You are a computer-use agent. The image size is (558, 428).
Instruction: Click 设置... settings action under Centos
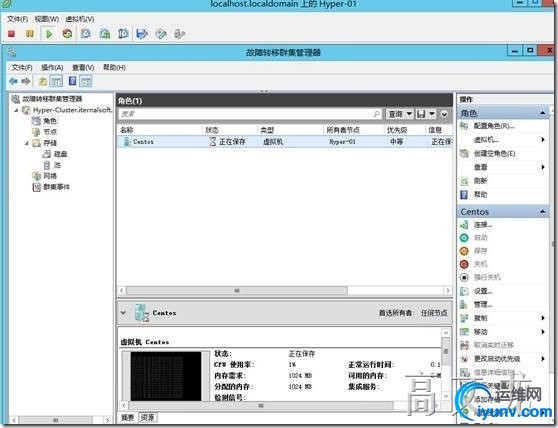coord(483,291)
